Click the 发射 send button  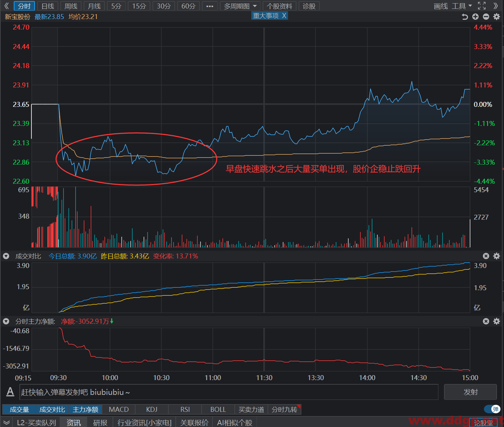(x=470, y=392)
